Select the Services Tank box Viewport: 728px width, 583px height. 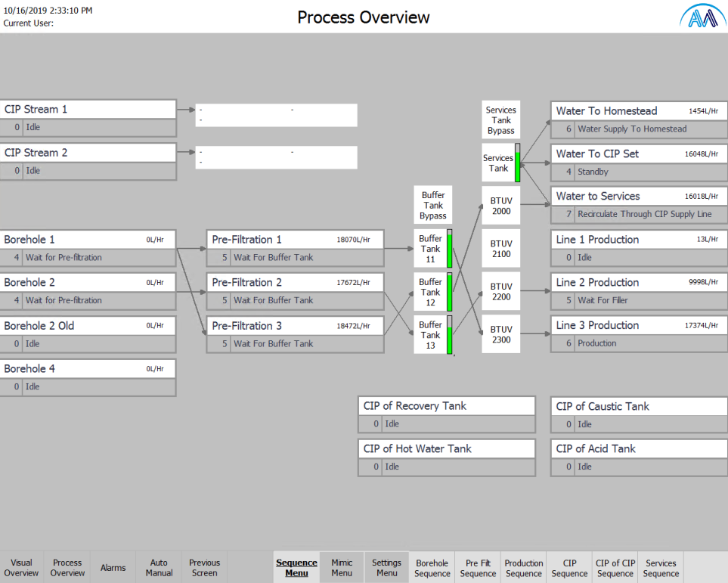[x=498, y=163]
